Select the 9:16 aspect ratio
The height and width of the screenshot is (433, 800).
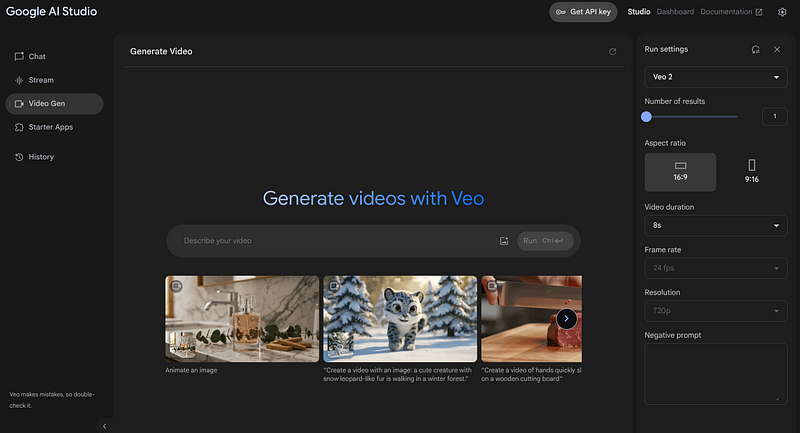pos(752,172)
